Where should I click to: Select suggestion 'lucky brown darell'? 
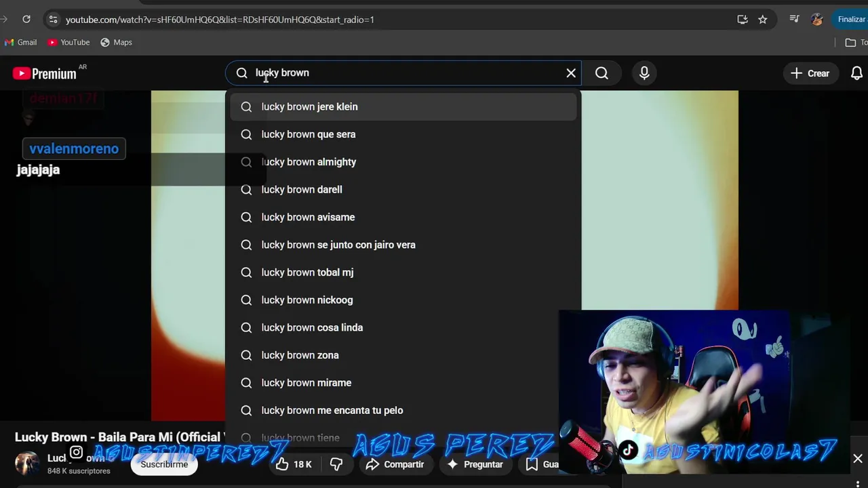point(403,190)
